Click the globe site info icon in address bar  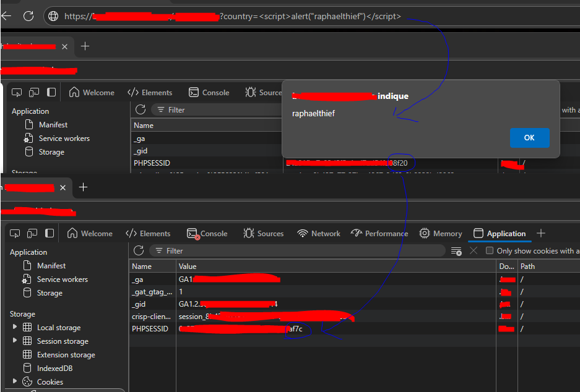click(x=53, y=16)
